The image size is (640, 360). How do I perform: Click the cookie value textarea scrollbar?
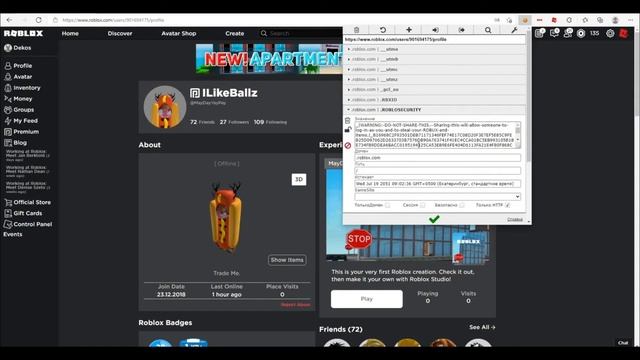pos(518,135)
